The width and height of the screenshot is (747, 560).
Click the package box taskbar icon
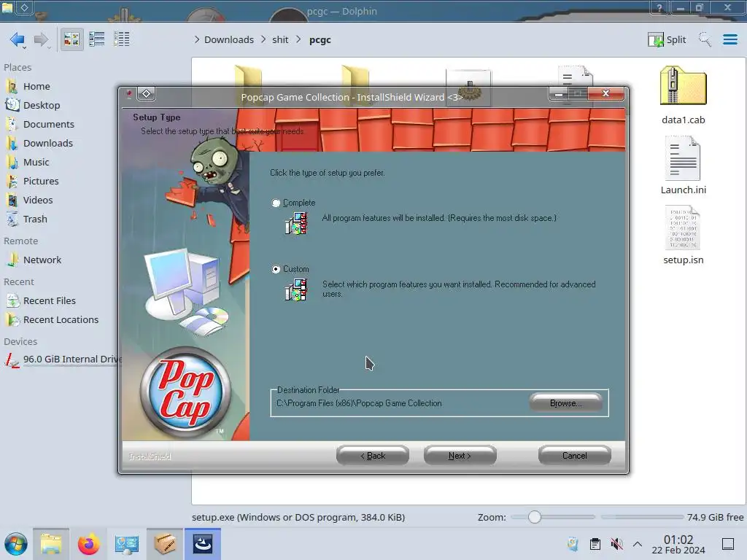pos(164,544)
